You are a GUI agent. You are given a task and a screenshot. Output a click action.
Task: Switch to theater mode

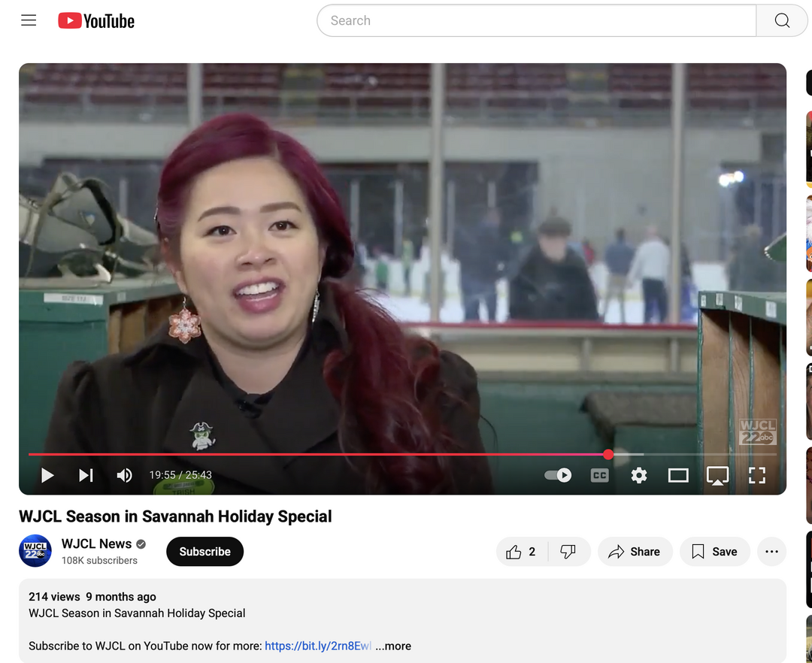pos(678,475)
